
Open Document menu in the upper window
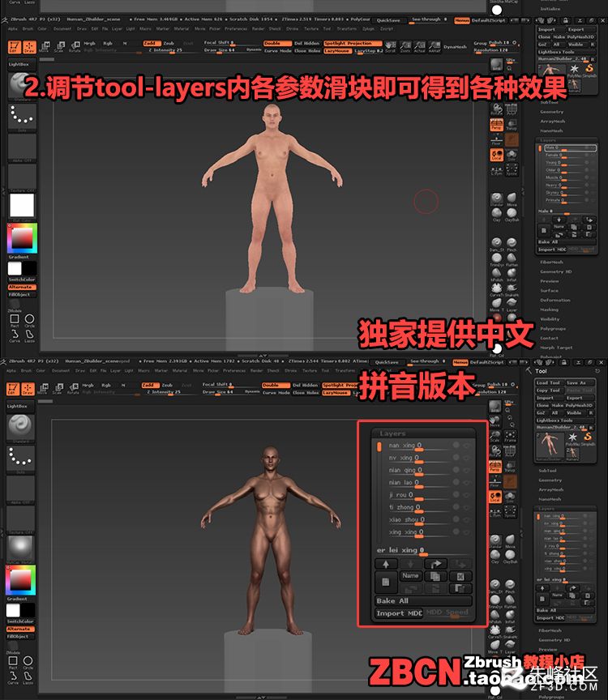click(62, 28)
